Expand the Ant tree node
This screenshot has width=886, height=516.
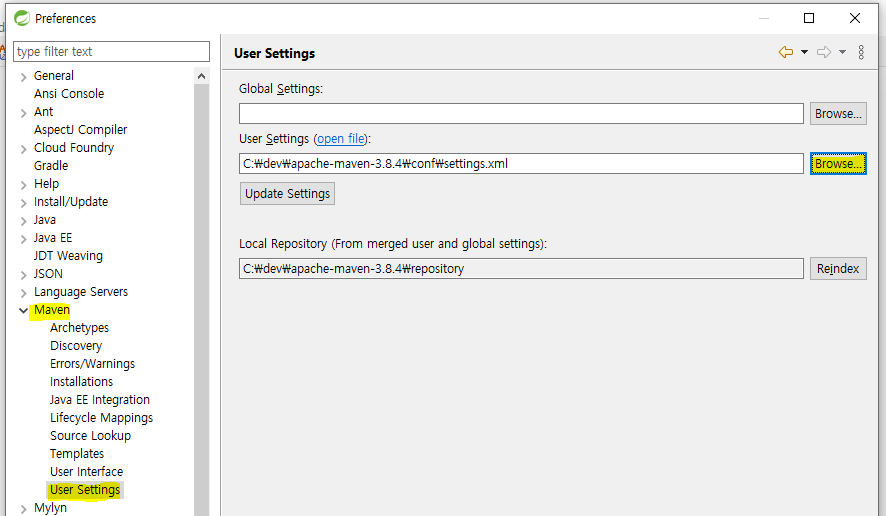pyautogui.click(x=23, y=113)
